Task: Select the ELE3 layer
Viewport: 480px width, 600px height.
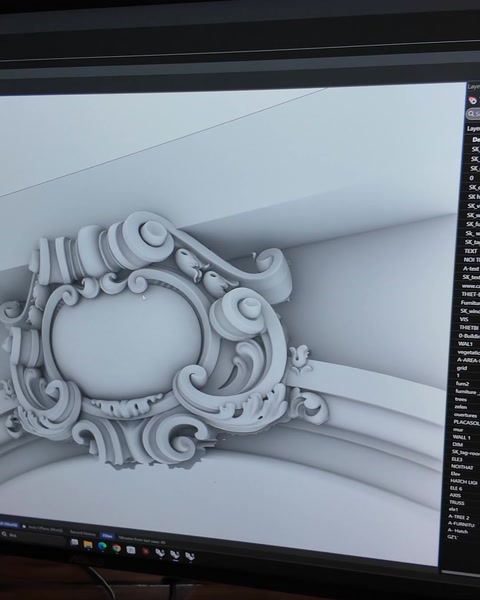Action: click(x=457, y=459)
